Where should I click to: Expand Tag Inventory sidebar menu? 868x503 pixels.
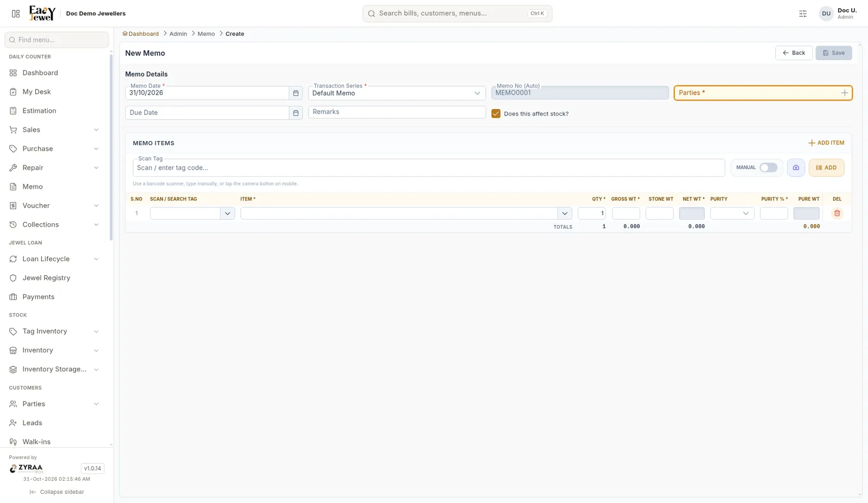tap(54, 331)
